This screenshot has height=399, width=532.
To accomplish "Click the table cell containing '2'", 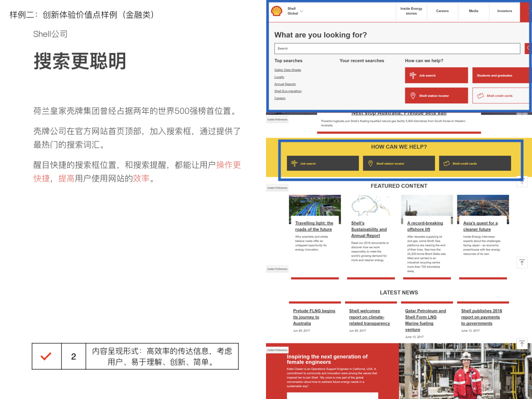I will coord(74,356).
